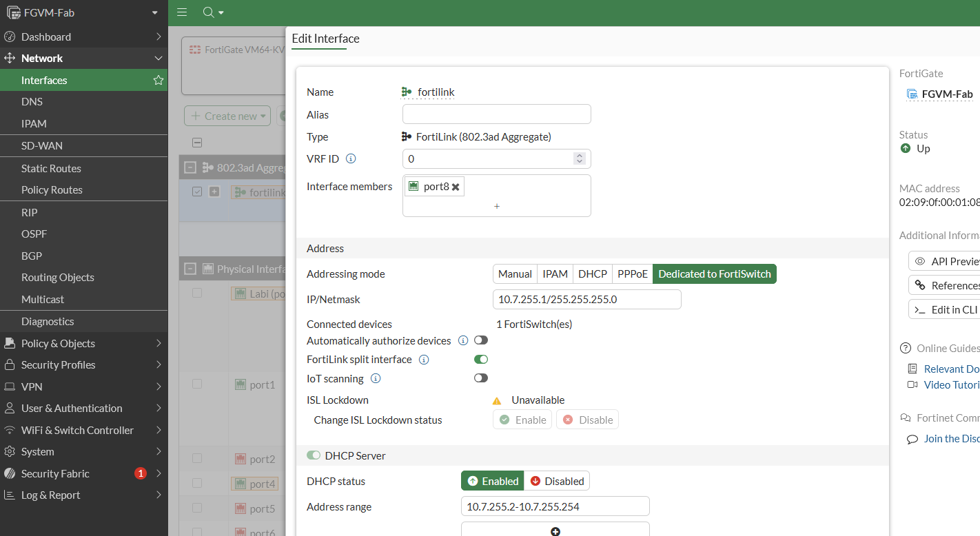Click the Dashboard gauge icon
This screenshot has width=980, height=536.
(10, 37)
